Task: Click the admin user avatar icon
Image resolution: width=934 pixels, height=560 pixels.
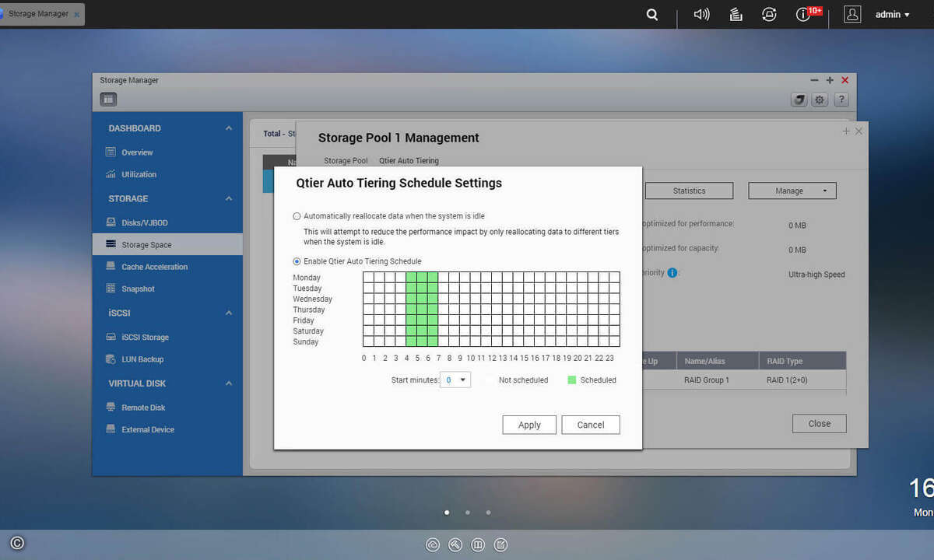Action: (x=852, y=14)
